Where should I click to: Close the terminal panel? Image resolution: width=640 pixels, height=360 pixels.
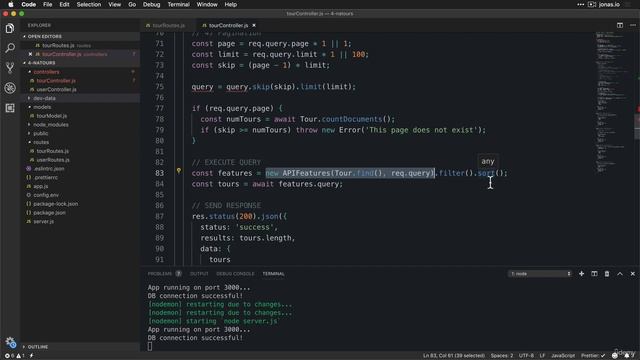point(633,273)
